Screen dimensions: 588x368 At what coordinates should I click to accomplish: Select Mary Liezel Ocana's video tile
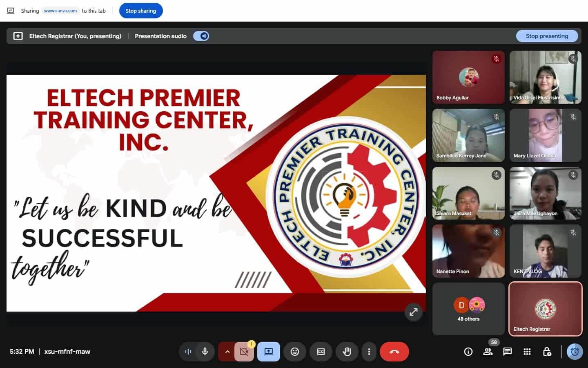pyautogui.click(x=546, y=135)
